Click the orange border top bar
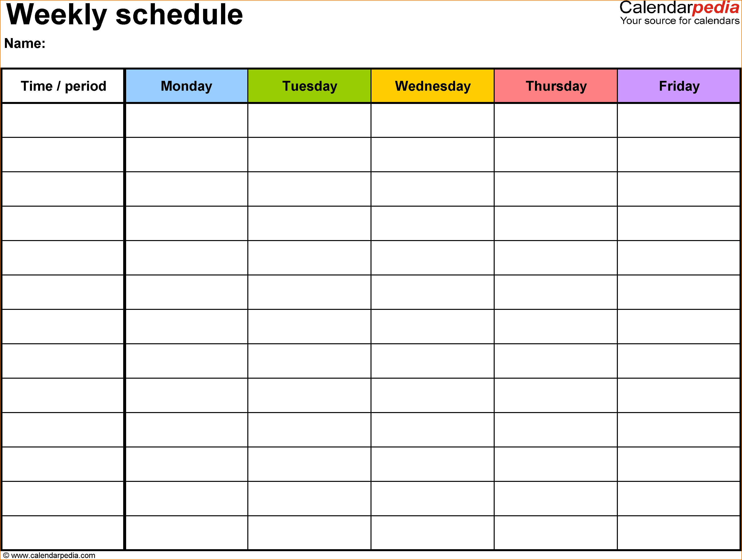Screen dimensions: 742x560 pos(371,1)
